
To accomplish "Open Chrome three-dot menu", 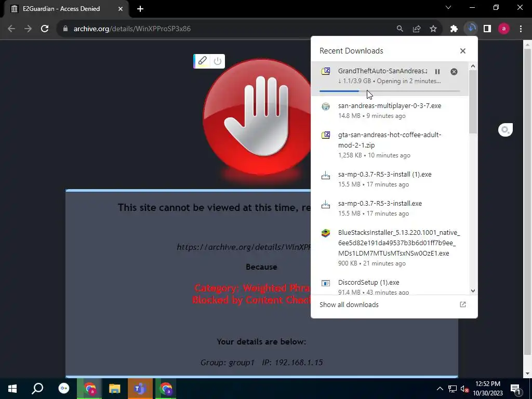I will point(521,29).
